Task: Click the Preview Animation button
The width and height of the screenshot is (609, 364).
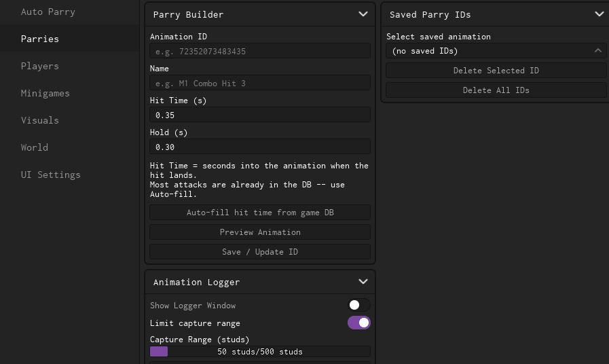Action: (260, 232)
